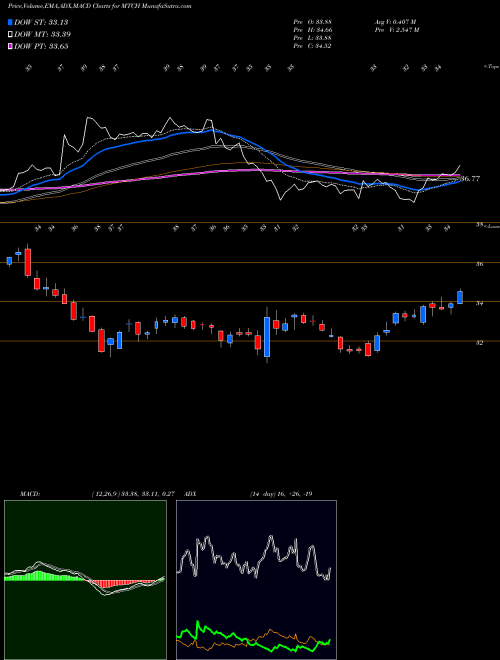500x660 pixels.
Task: Click the white DOW MT legend swatch
Action: [10, 35]
